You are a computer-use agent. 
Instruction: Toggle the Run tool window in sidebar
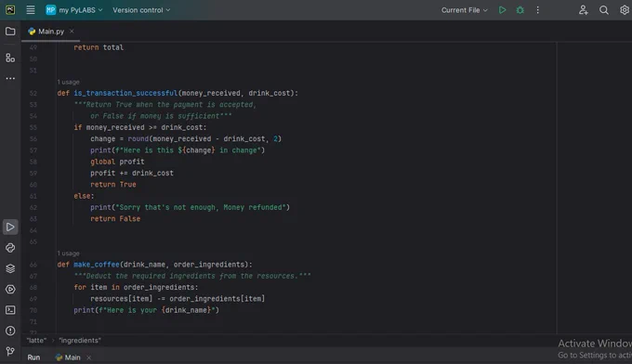pos(10,227)
